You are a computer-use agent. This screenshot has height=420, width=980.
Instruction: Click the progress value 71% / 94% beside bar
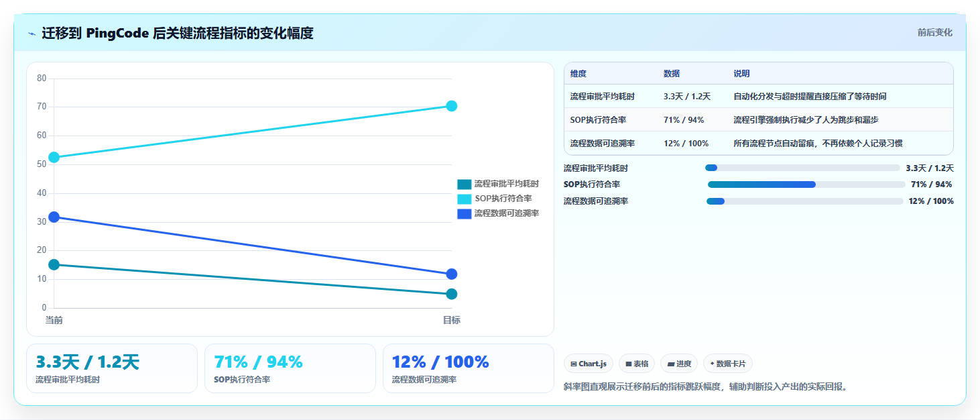pyautogui.click(x=931, y=185)
